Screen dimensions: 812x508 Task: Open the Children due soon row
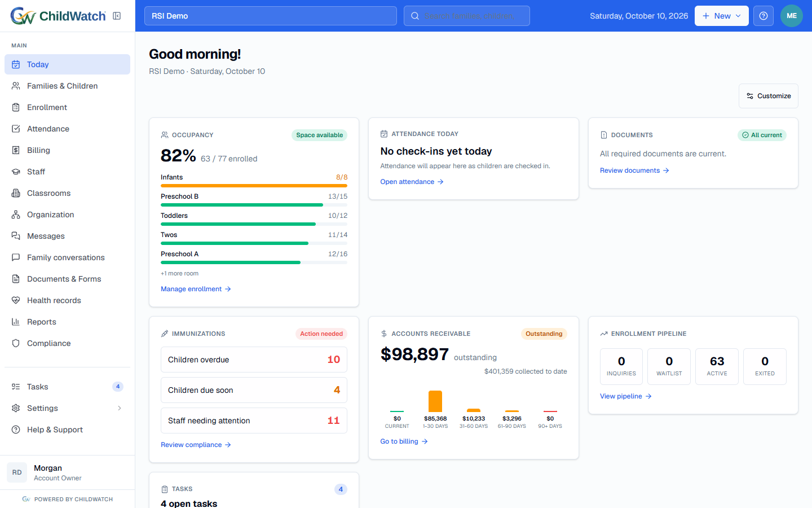coord(254,390)
